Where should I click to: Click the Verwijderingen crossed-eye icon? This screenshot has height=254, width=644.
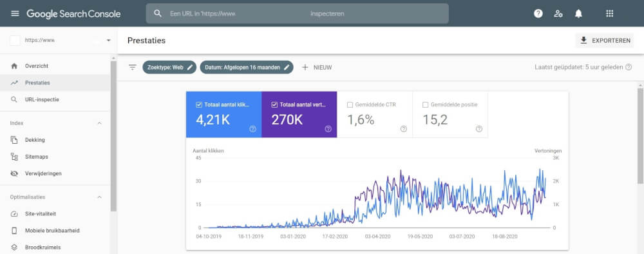14,173
